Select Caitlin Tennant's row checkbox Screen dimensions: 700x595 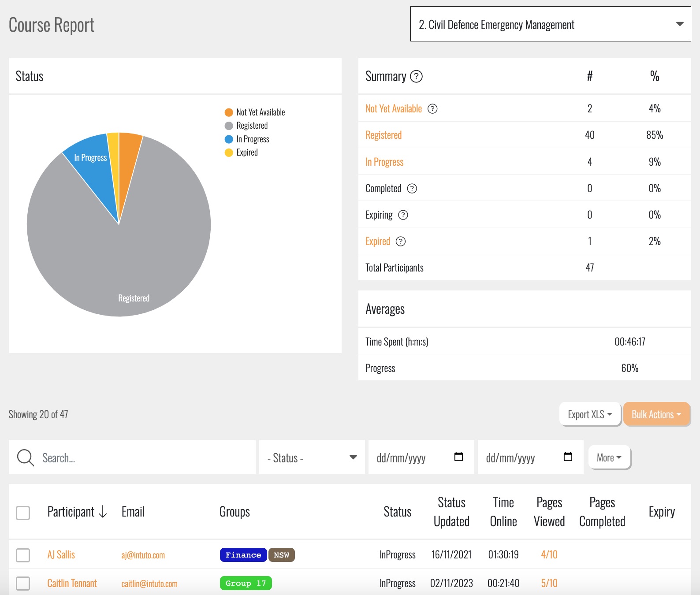pyautogui.click(x=23, y=583)
